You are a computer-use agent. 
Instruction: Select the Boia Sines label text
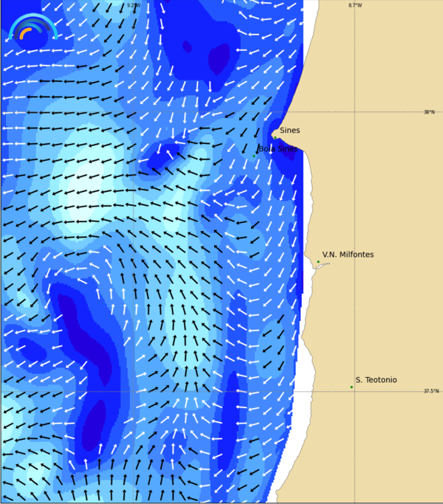click(x=278, y=149)
